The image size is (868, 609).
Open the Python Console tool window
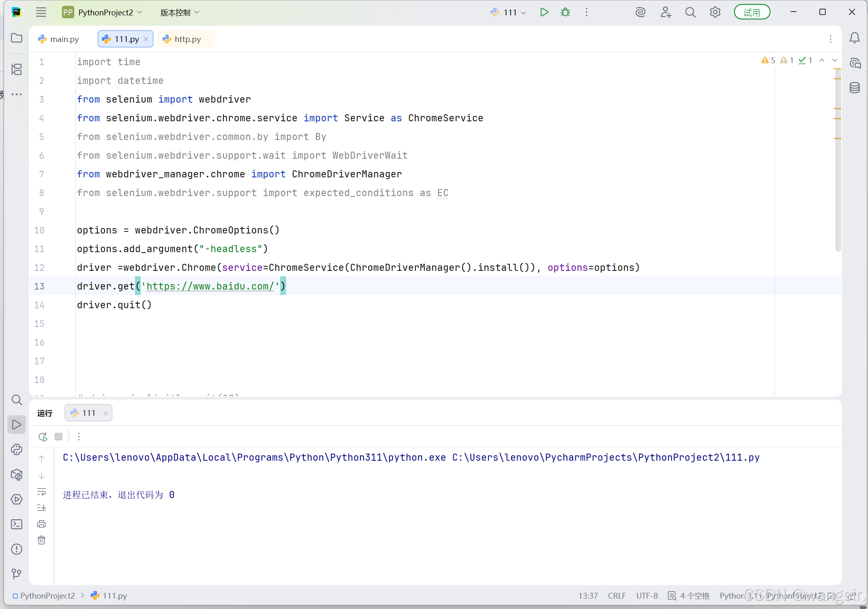coord(17,449)
